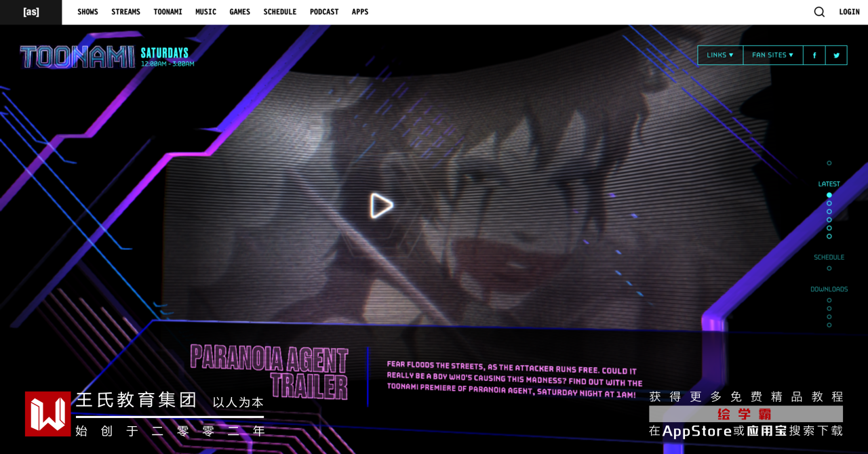Click the Toonami logo
This screenshot has height=454, width=868.
77,57
